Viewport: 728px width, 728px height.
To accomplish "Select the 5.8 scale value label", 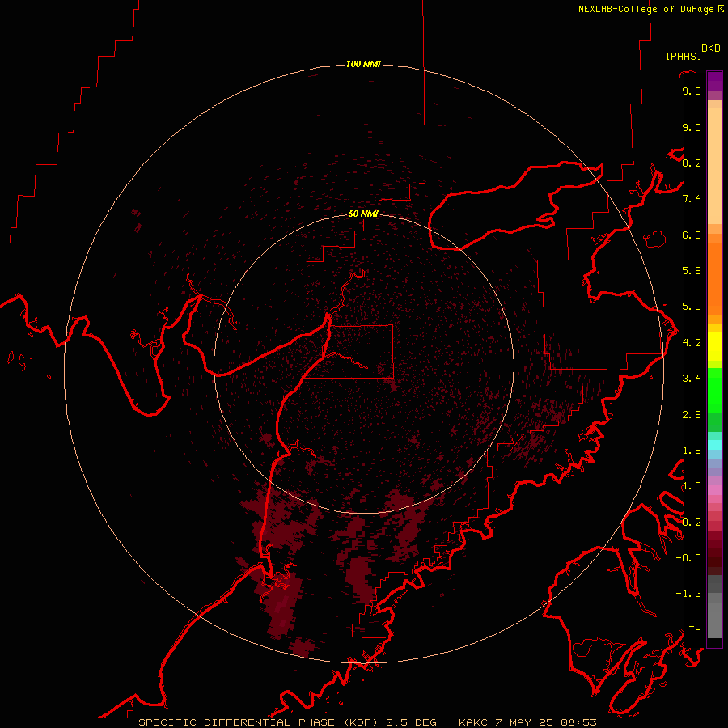I will (692, 271).
